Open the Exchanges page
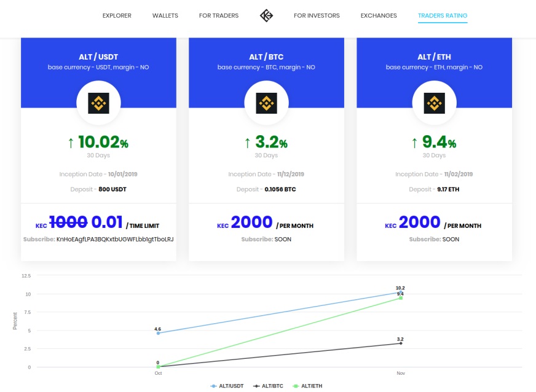This screenshot has width=536, height=392. (379, 15)
